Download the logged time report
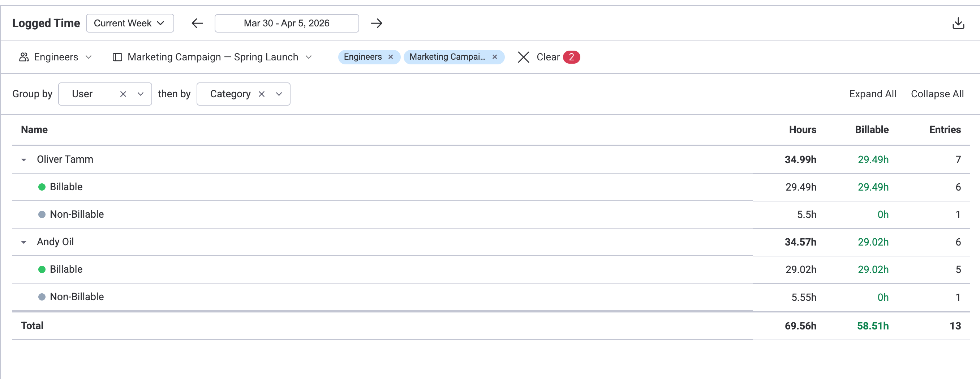 [x=958, y=23]
